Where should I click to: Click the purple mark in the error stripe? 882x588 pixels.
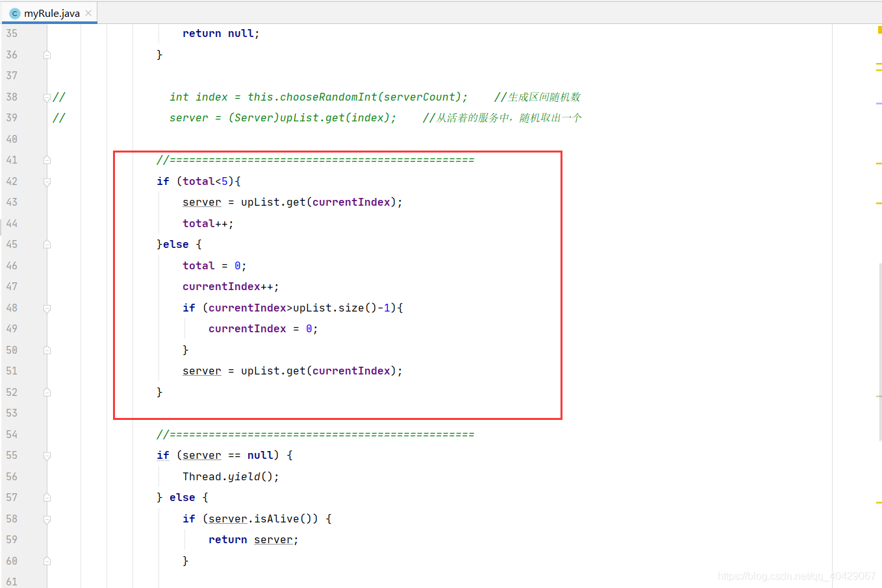[x=879, y=103]
